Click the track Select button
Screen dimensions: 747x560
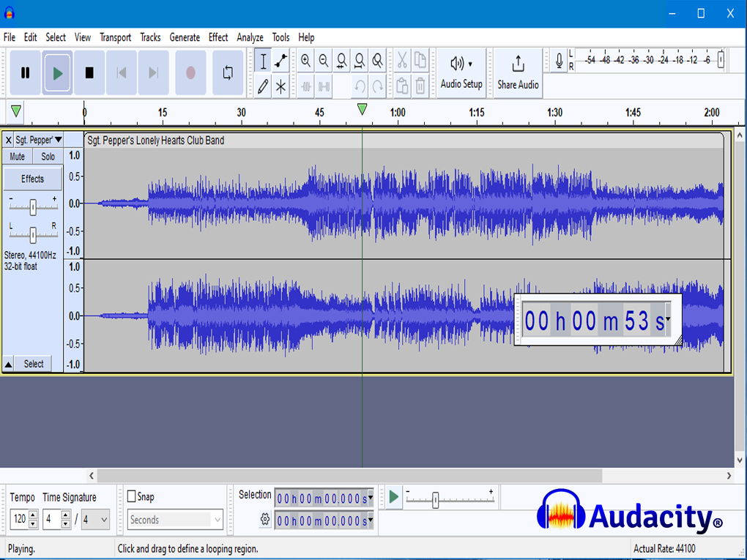click(34, 363)
